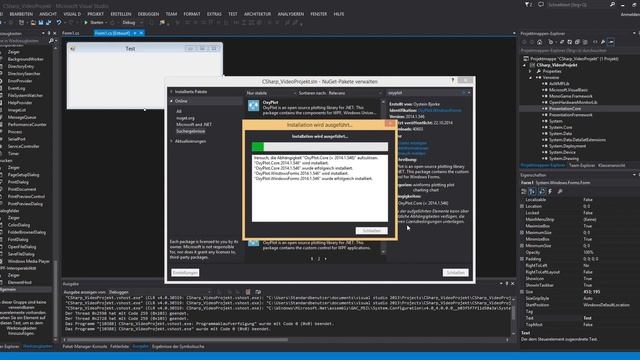Click the OxyPlot.WindowsForms identification link
Image resolution: width=640 pixels, height=360 pixels.
coord(440,110)
